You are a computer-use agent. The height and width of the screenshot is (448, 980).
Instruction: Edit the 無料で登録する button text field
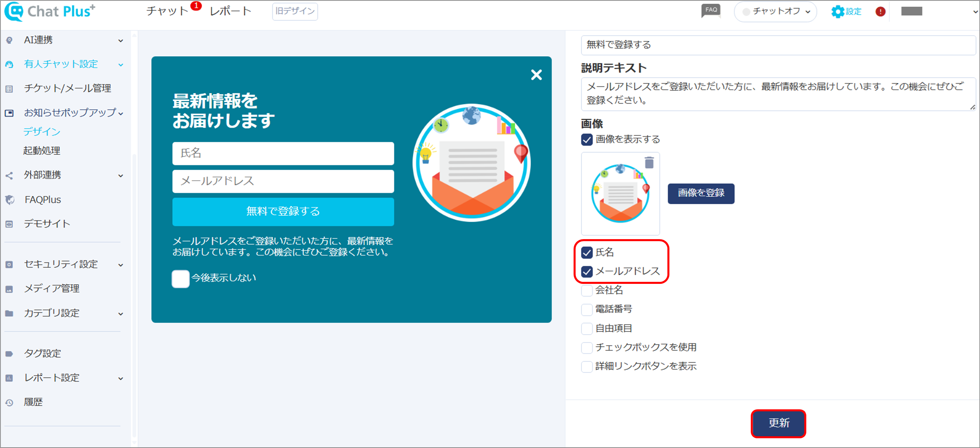coord(778,45)
